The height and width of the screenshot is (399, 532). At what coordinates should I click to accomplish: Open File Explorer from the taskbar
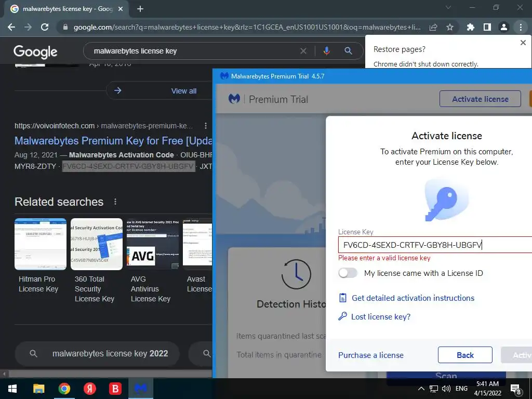pos(38,389)
